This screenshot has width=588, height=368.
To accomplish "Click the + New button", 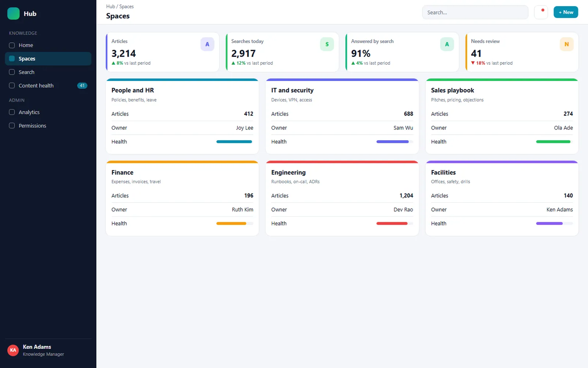I will (x=566, y=12).
